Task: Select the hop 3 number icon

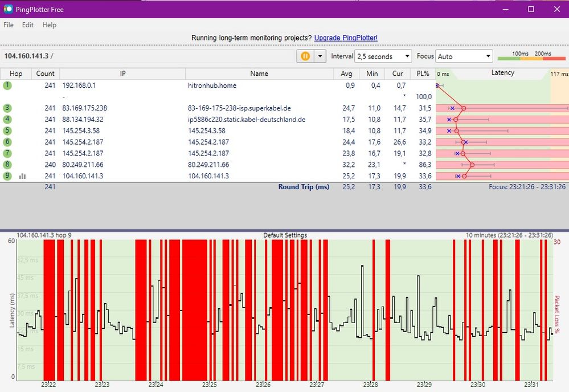Action: 7,108
